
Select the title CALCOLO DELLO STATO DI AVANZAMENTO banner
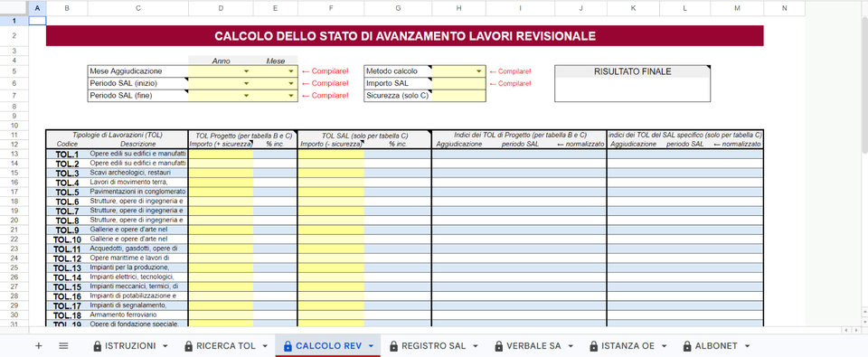pos(405,36)
